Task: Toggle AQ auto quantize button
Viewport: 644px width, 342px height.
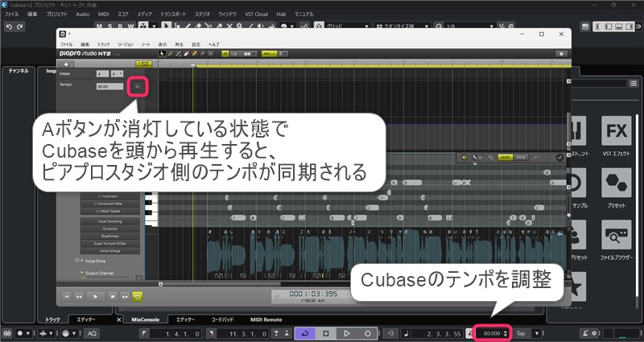Action: pyautogui.click(x=92, y=333)
